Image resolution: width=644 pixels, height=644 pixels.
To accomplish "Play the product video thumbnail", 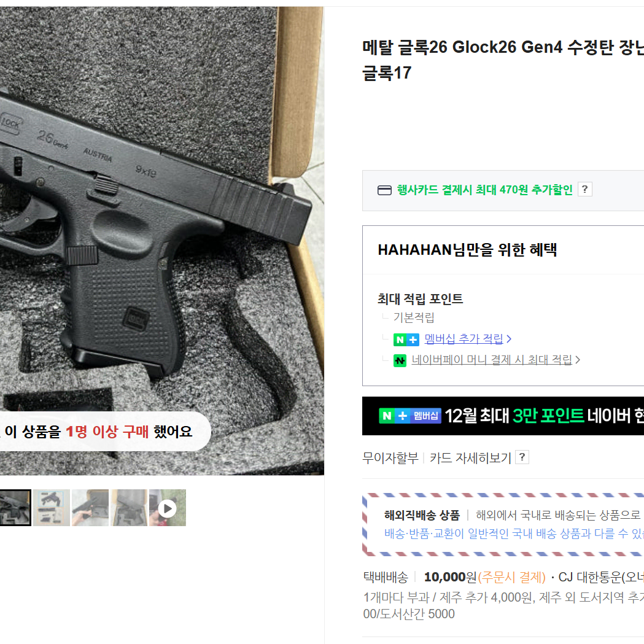I will tap(168, 508).
